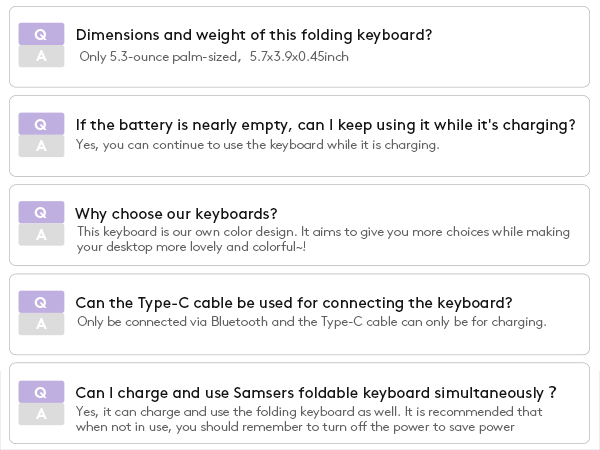
Task: Expand the Samsers charge-and-use-simultaneously question
Action: coord(315,393)
